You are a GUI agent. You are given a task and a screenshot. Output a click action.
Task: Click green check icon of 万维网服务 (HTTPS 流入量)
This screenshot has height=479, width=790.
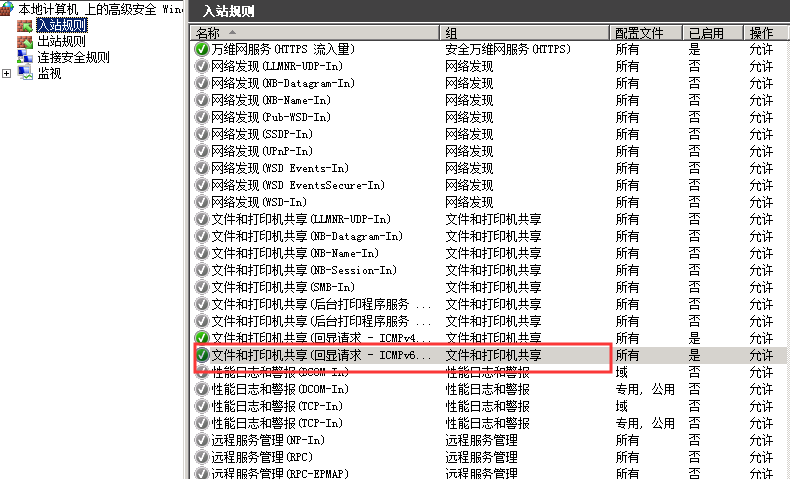coord(202,49)
